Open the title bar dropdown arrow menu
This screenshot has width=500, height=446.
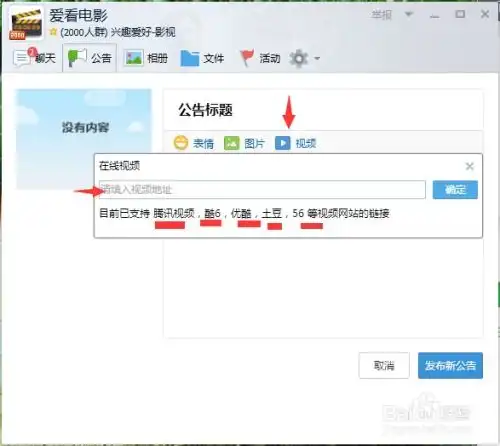pos(409,14)
